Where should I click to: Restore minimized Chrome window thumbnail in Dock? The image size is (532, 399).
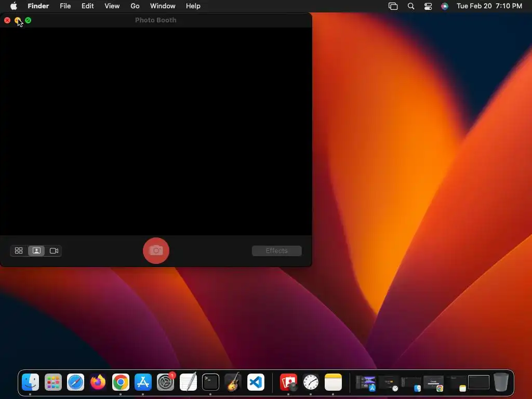pos(434,383)
